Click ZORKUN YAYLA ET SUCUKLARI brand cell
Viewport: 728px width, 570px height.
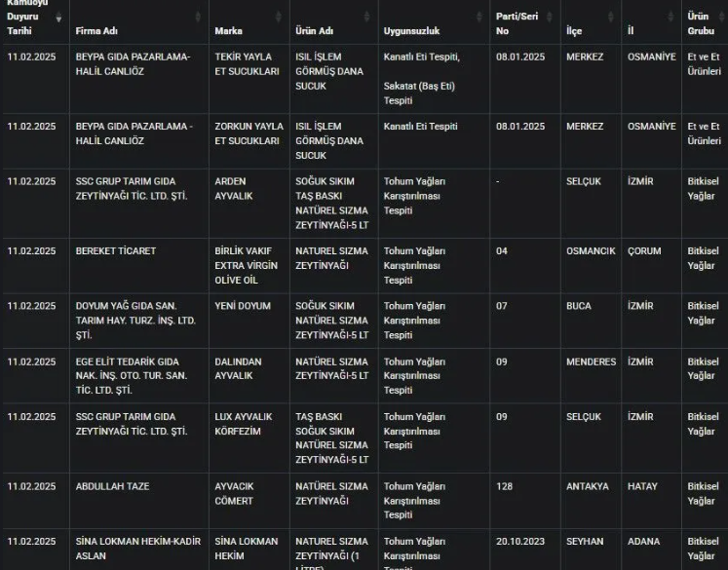[249, 133]
